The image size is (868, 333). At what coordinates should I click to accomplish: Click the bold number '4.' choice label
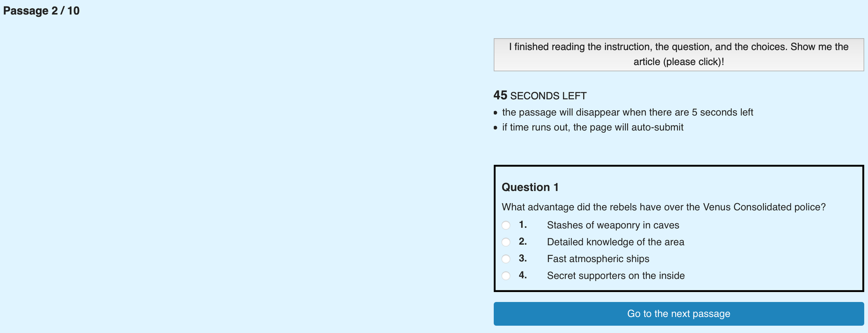[x=522, y=275]
